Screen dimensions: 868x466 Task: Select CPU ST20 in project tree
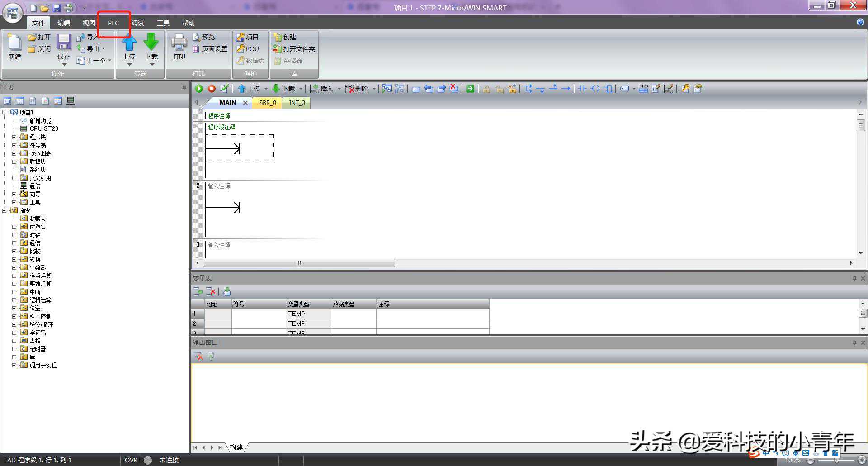tap(44, 128)
